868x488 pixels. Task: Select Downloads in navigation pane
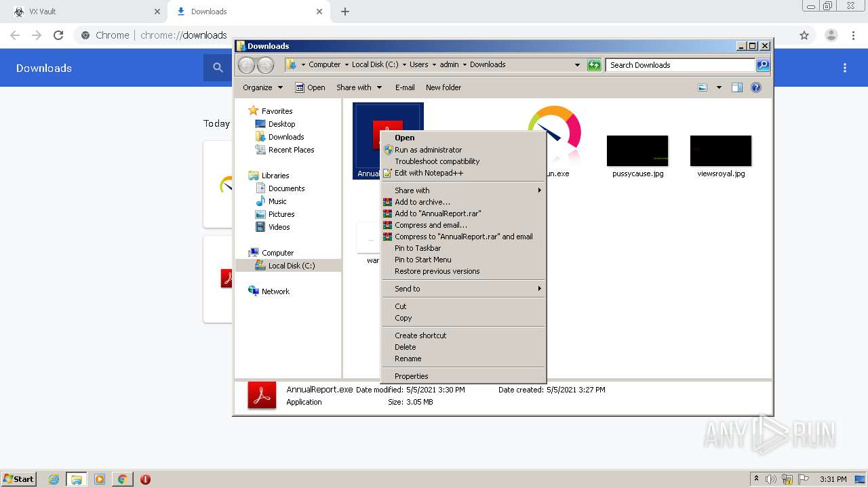coord(279,137)
